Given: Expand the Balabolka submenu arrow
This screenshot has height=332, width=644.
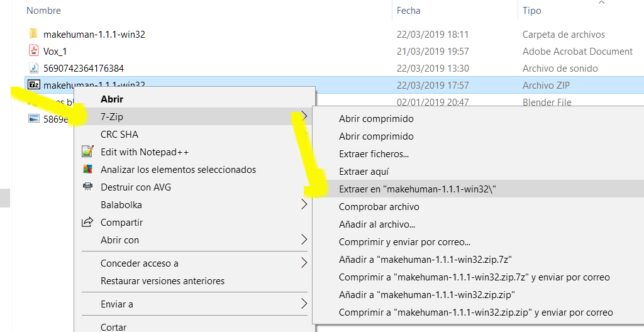Looking at the screenshot, I should [304, 204].
